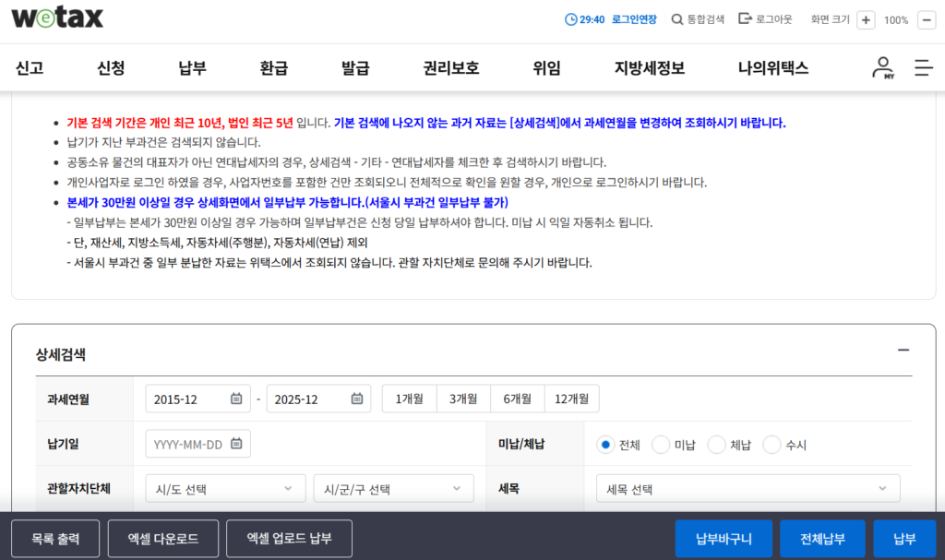Open the 시/도 선택 dropdown
The image size is (945, 560).
(224, 488)
